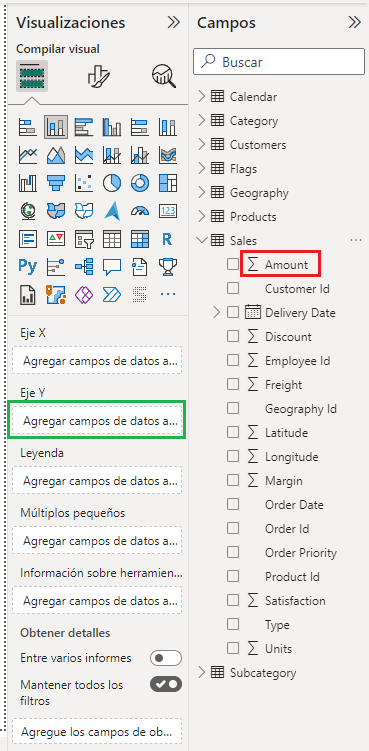Click the Eje Y field well
The width and height of the screenshot is (369, 751).
click(x=97, y=421)
